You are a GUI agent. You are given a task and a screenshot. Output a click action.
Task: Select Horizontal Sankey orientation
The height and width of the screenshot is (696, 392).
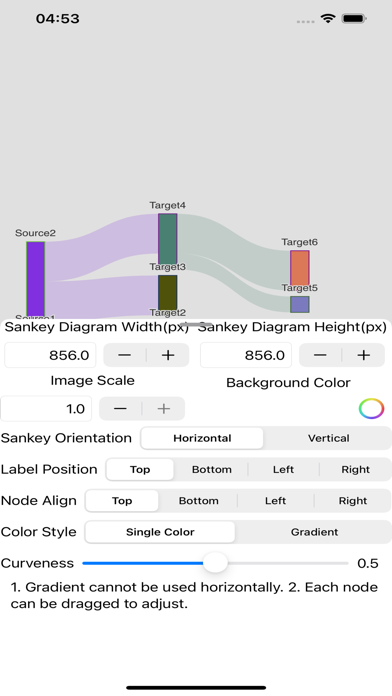202,438
